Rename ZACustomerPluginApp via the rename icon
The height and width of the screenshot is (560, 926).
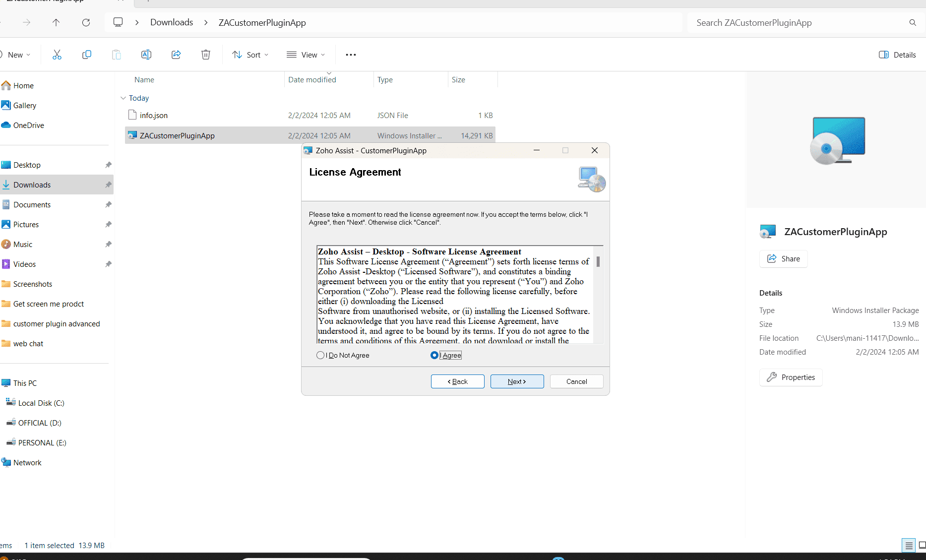click(x=146, y=55)
